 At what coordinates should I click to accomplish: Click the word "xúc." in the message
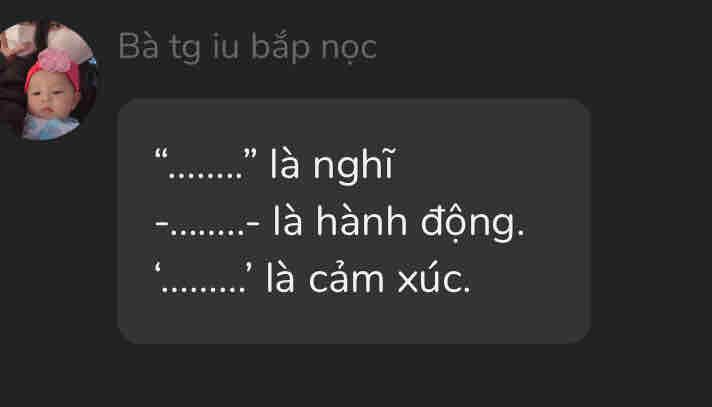pyautogui.click(x=434, y=279)
